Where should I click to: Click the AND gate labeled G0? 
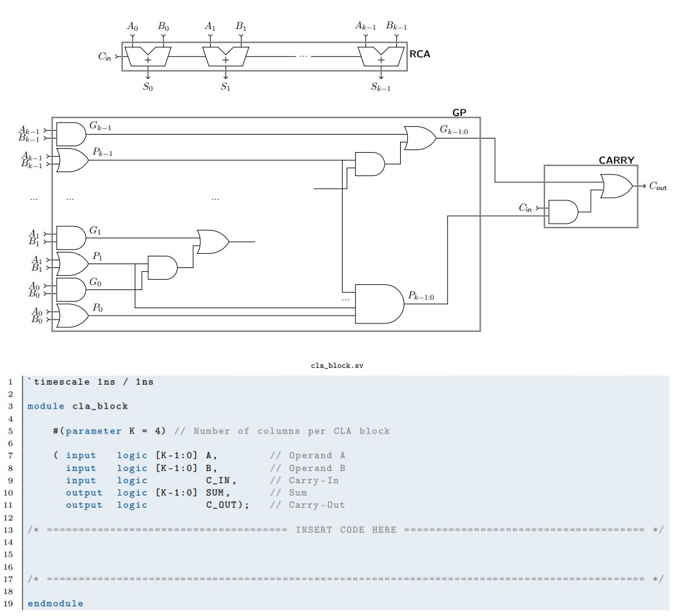click(72, 290)
